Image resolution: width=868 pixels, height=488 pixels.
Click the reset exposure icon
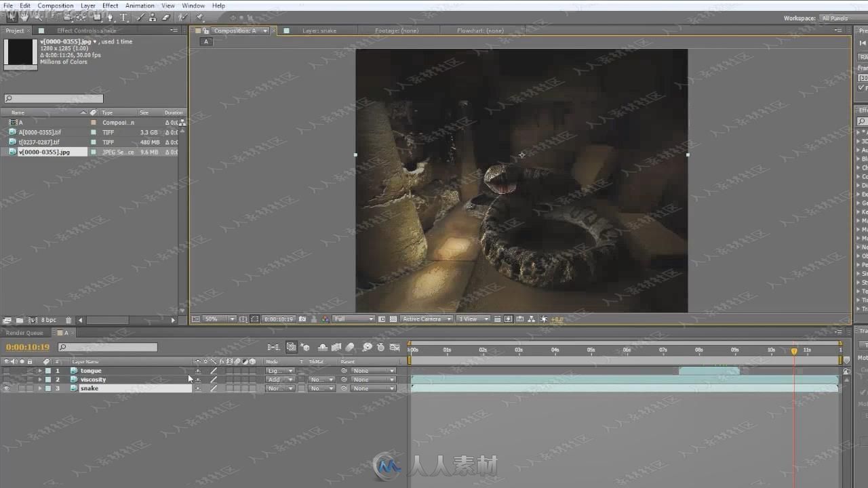pos(542,319)
